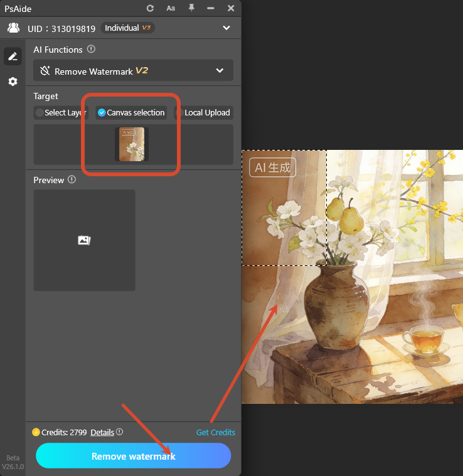Click the info icon next to Preview
The width and height of the screenshot is (463, 476).
coord(72,180)
